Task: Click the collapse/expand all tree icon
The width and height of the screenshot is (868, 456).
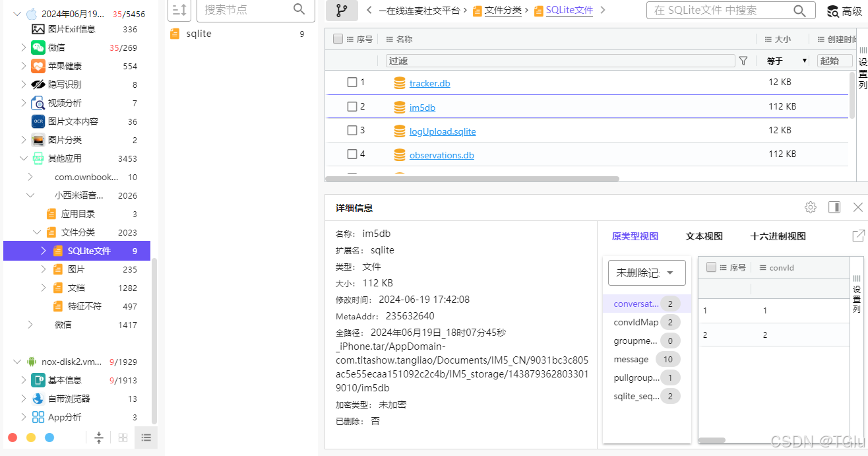Action: pos(99,438)
